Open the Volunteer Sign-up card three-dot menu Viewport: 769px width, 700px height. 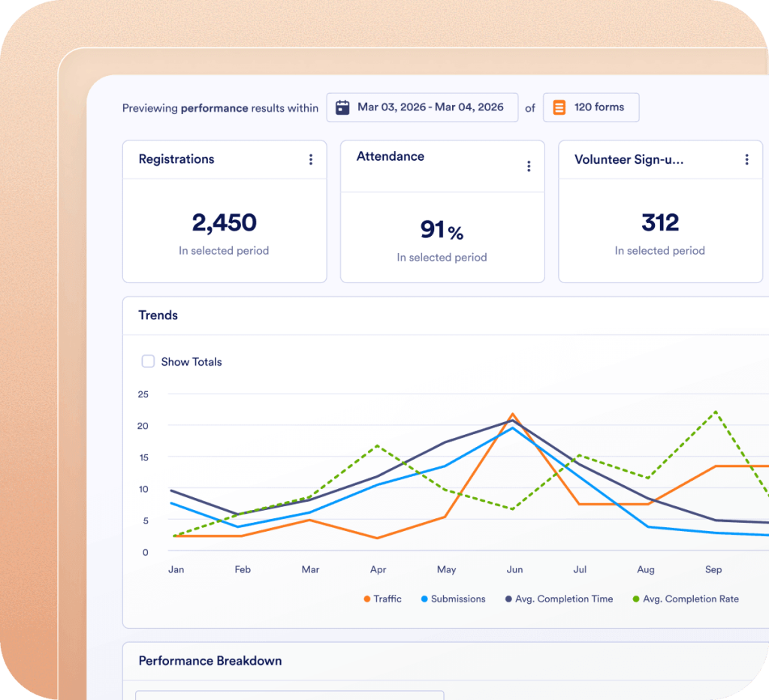click(x=746, y=159)
